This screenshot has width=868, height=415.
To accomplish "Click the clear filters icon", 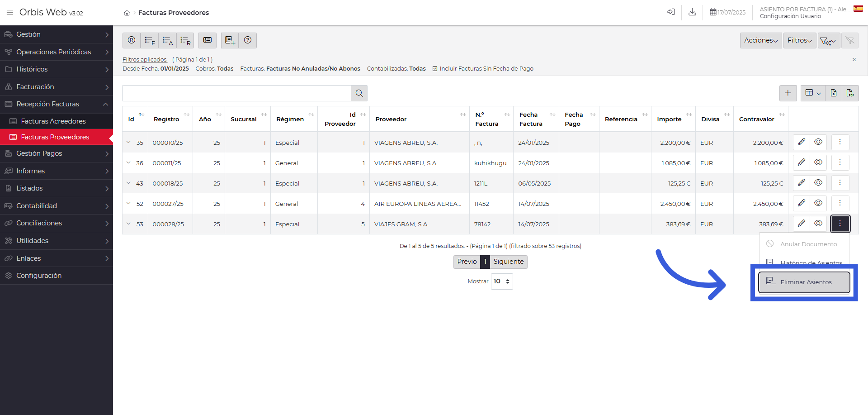I will (850, 41).
